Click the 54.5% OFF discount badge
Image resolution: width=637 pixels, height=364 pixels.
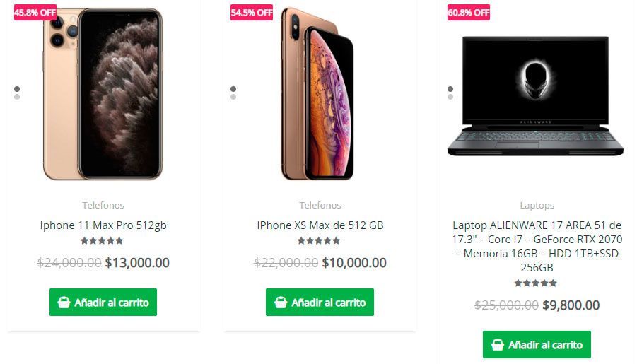click(252, 13)
